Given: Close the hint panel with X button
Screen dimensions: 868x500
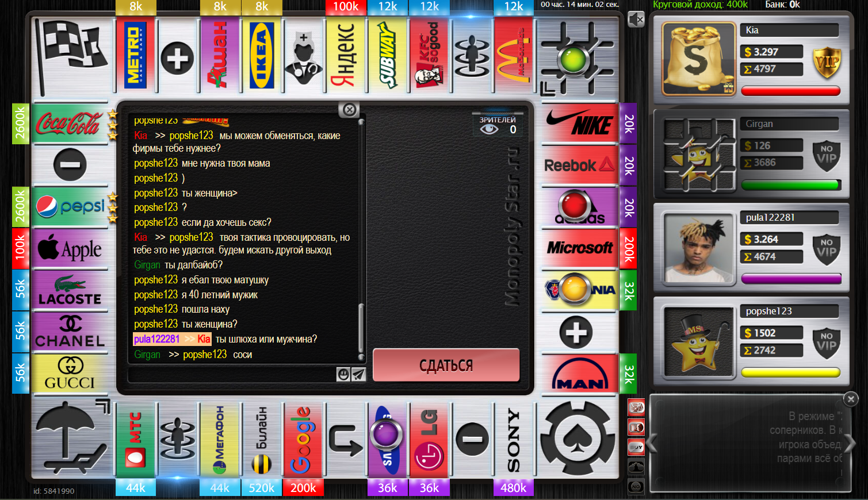Looking at the screenshot, I should point(851,399).
